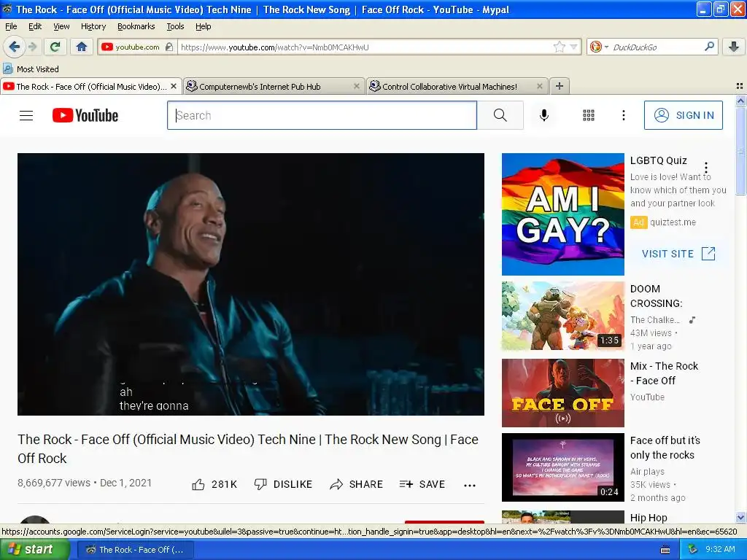Open the History menu

click(93, 26)
